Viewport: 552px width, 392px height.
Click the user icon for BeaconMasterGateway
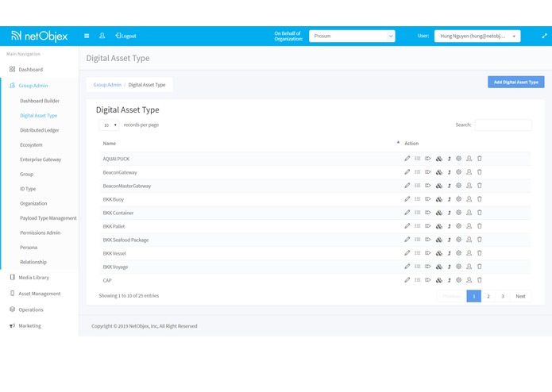(469, 186)
